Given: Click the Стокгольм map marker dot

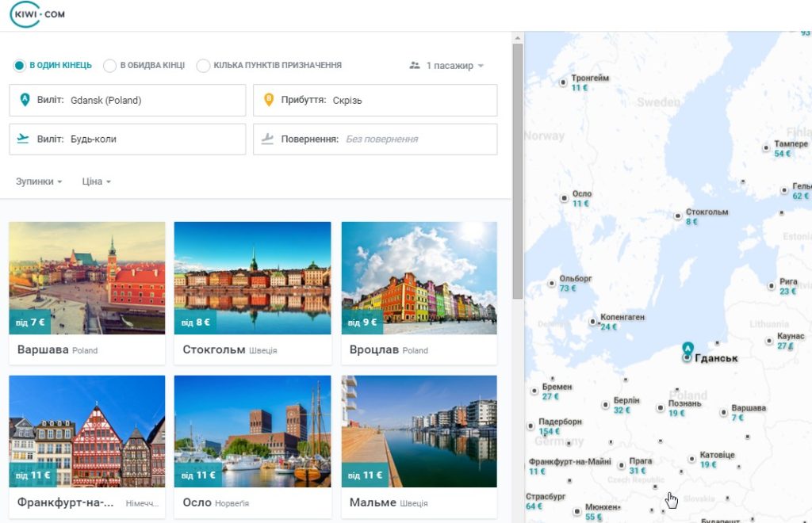Looking at the screenshot, I should (678, 216).
